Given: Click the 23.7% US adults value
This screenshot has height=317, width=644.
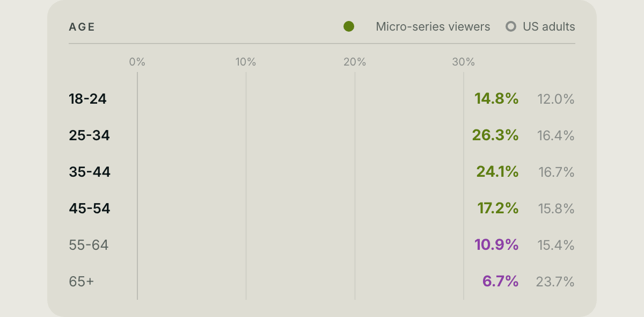Looking at the screenshot, I should coord(555,282).
